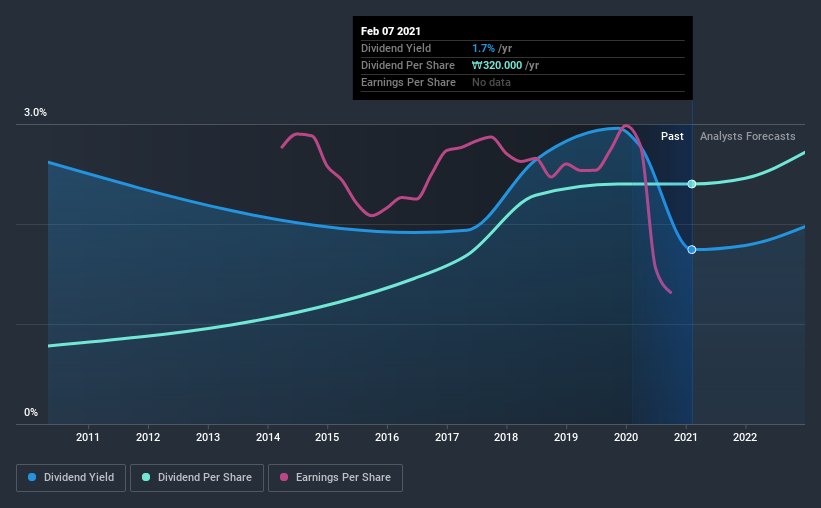Click the 3.0% y-axis label
The image size is (821, 508).
coord(35,113)
